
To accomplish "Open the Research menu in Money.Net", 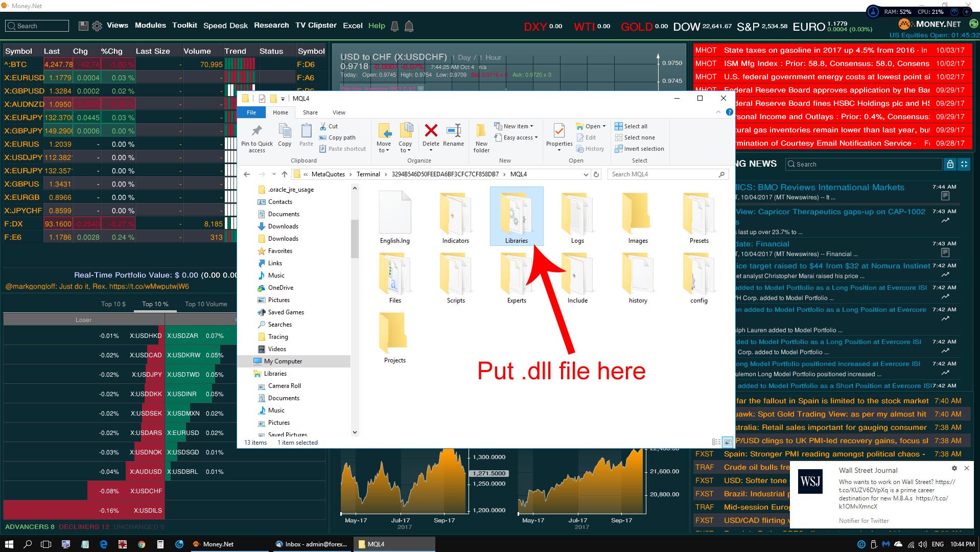I will tap(271, 25).
